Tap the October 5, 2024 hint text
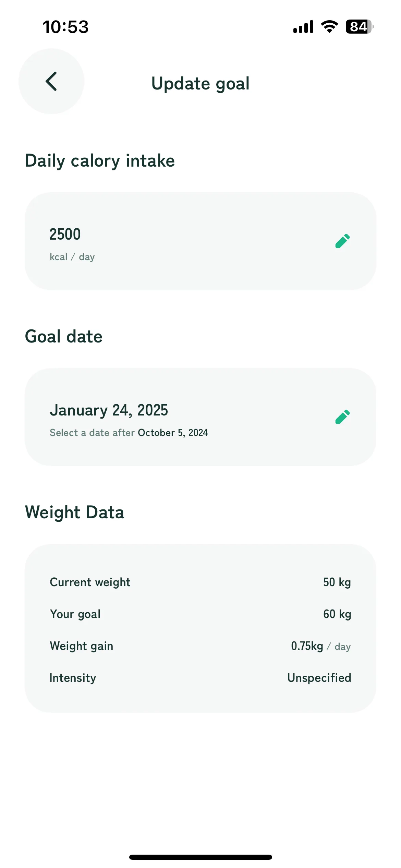Viewport: 401px width, 868px height. tap(173, 433)
